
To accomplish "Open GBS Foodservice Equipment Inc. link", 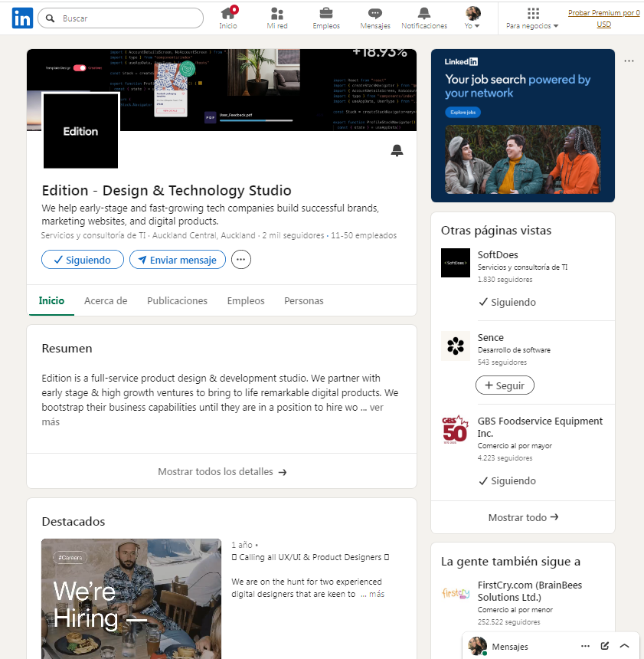I will (540, 427).
